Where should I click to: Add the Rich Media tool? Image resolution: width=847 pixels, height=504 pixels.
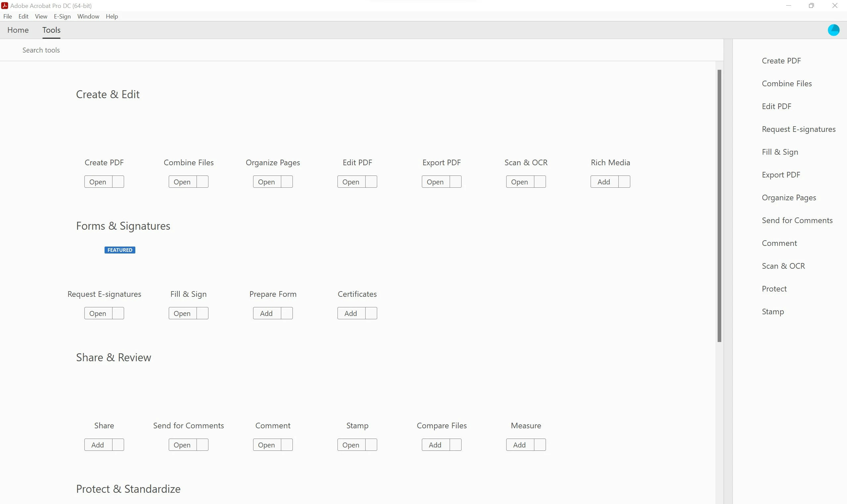(603, 182)
